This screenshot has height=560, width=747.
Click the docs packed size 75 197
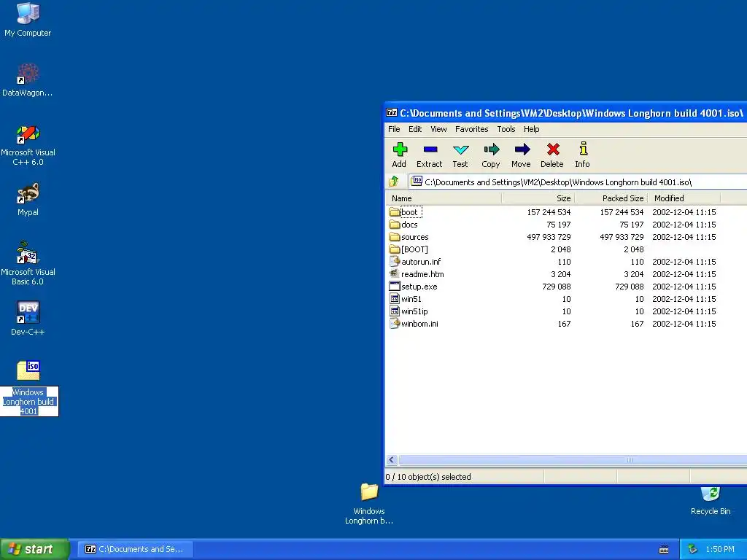tap(631, 225)
